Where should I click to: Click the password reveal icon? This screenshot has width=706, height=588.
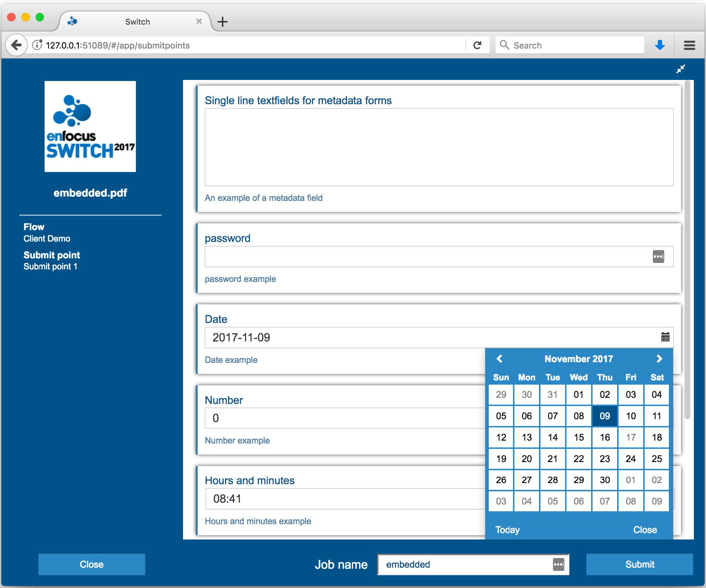tap(658, 257)
